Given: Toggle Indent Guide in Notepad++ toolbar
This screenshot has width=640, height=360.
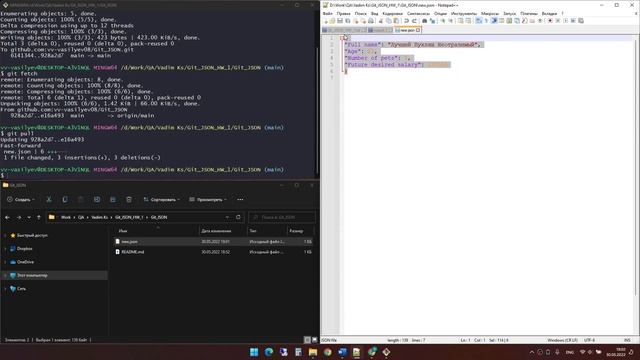Looking at the screenshot, I should pos(494,21).
